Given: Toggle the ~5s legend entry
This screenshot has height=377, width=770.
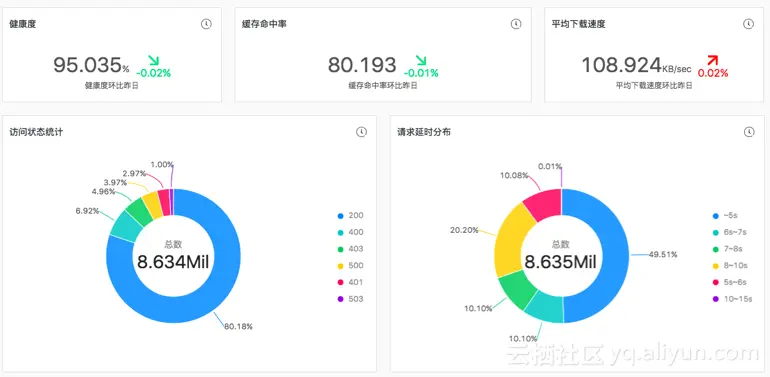Looking at the screenshot, I should click(x=725, y=215).
